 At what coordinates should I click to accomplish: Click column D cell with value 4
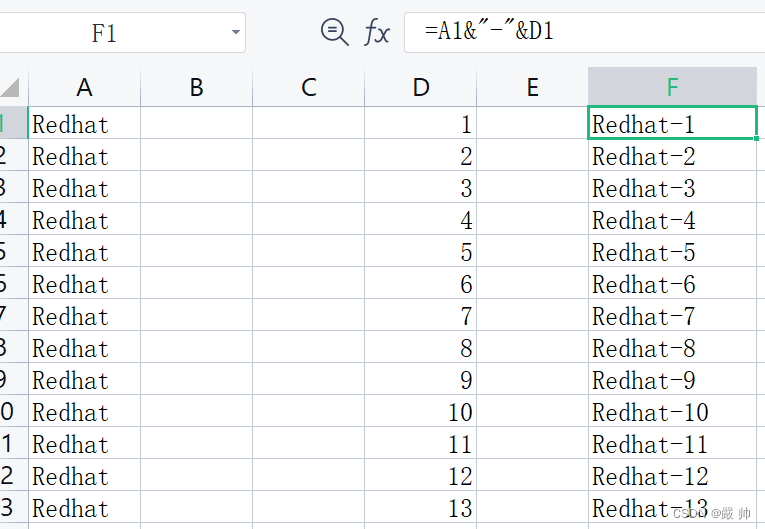click(x=421, y=219)
